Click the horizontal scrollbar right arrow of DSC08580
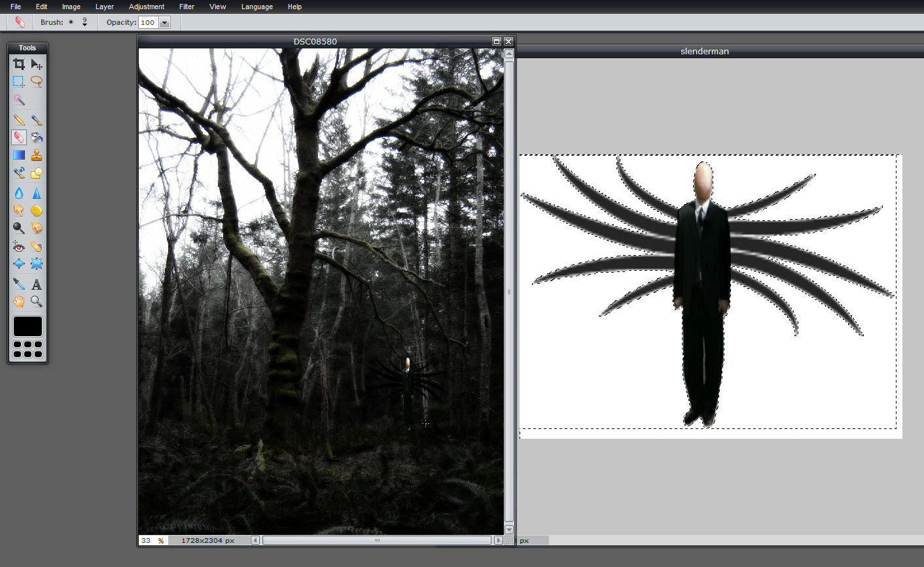The image size is (924, 567). point(499,540)
